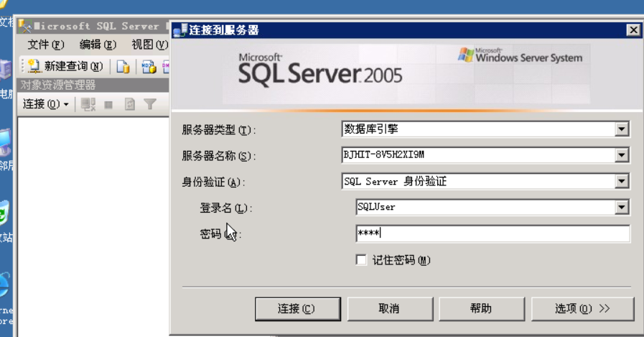Open the File (文件) menu
644x337 pixels.
click(x=45, y=45)
